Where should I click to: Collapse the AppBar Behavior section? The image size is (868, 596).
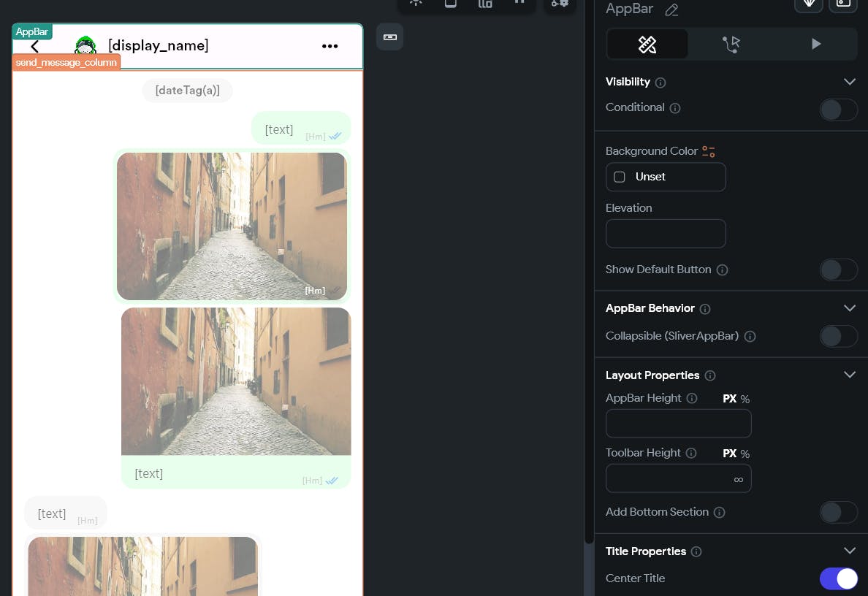(850, 308)
